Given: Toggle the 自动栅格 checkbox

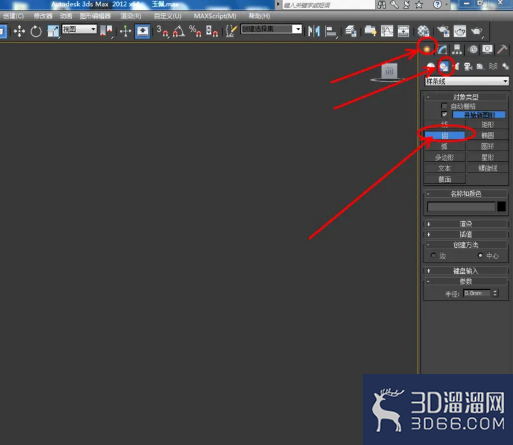Looking at the screenshot, I should tap(444, 106).
